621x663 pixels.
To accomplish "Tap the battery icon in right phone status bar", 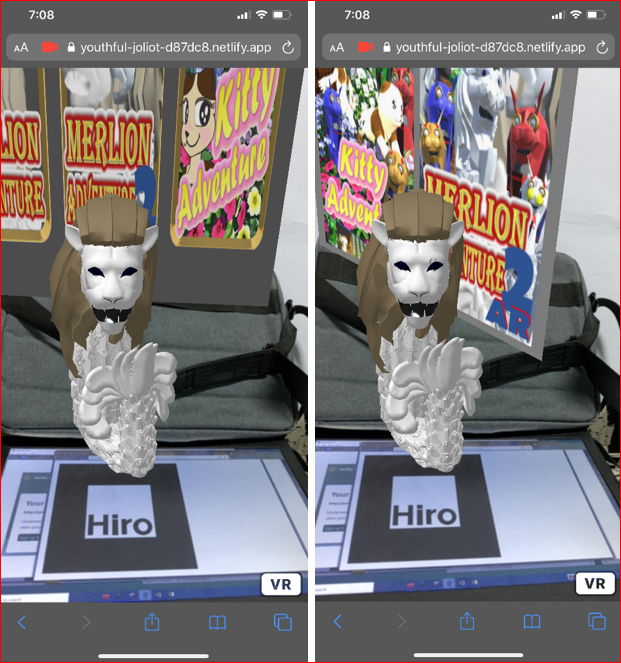I will 596,15.
